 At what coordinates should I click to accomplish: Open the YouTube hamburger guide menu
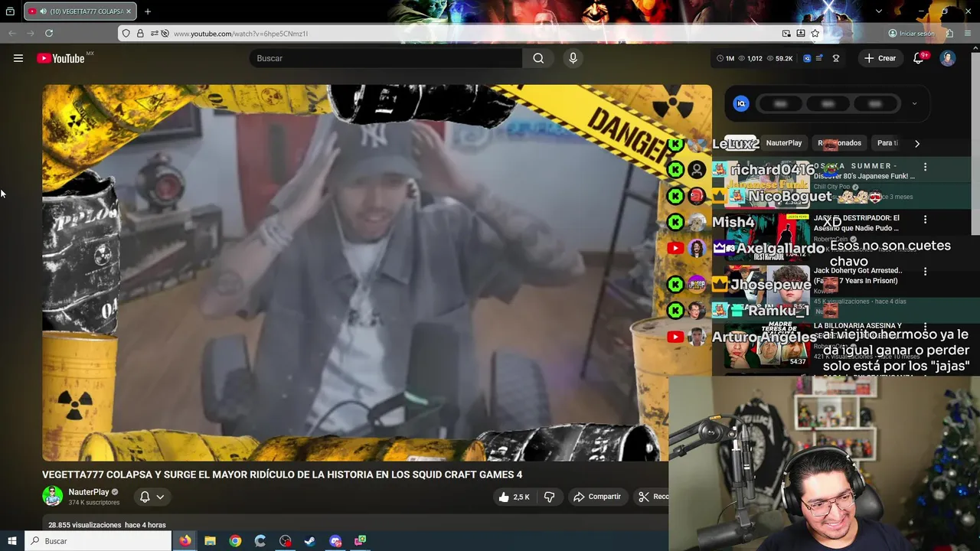tap(18, 58)
